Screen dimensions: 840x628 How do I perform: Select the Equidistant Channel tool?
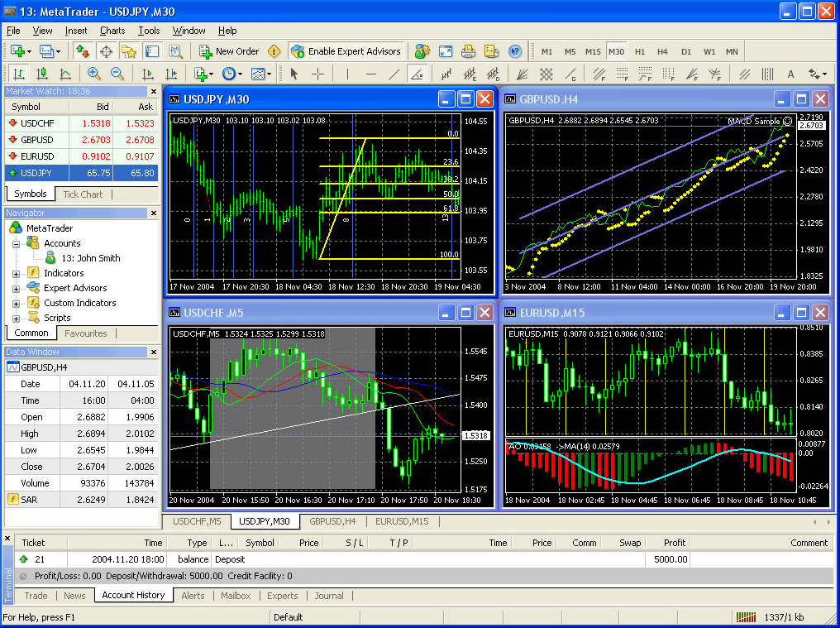[745, 74]
